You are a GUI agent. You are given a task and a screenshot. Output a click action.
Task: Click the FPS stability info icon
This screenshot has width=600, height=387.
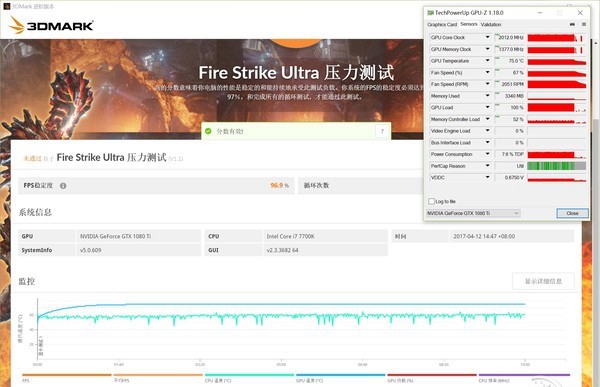click(63, 186)
